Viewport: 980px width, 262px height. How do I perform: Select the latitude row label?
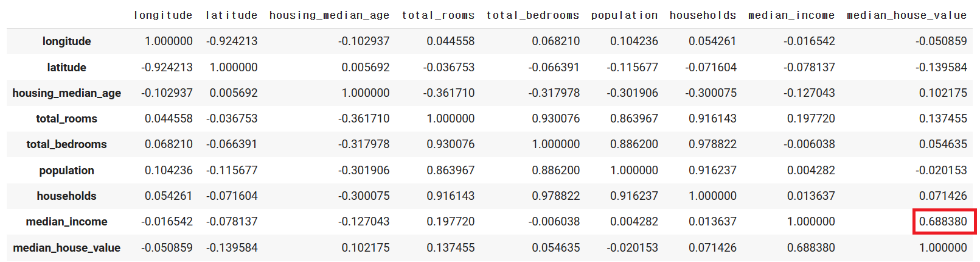coord(66,68)
